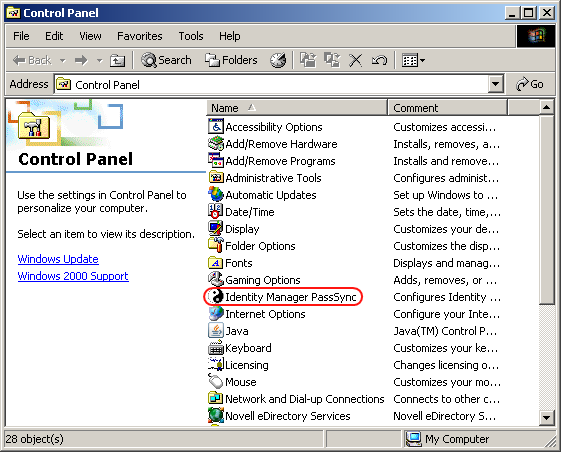Image resolution: width=561 pixels, height=452 pixels.
Task: Expand the Back history dropdown arrow
Action: tap(63, 60)
